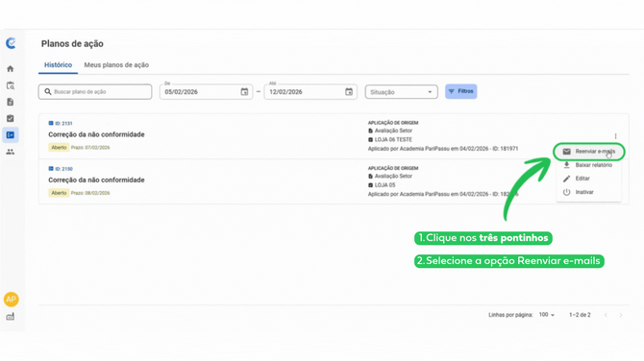Click the Planos de ação page title
Viewport: 644px width, 361px height.
tap(72, 43)
